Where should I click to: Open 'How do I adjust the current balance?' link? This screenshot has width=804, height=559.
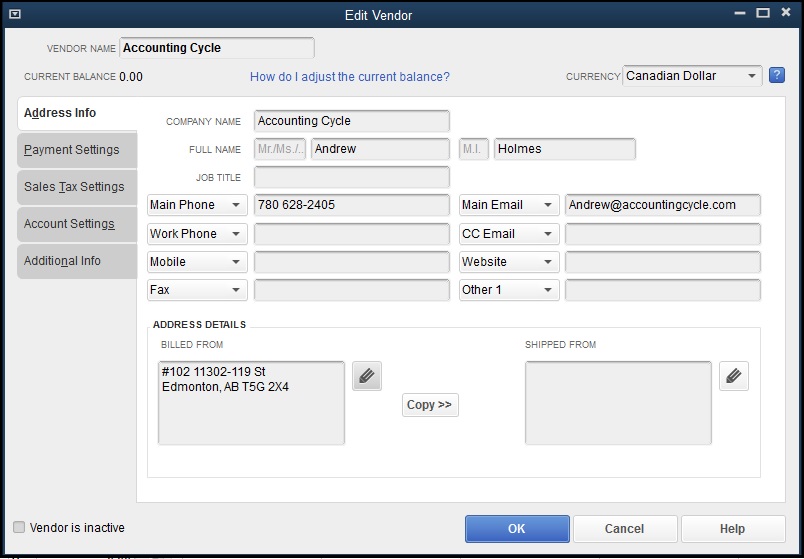pos(350,77)
